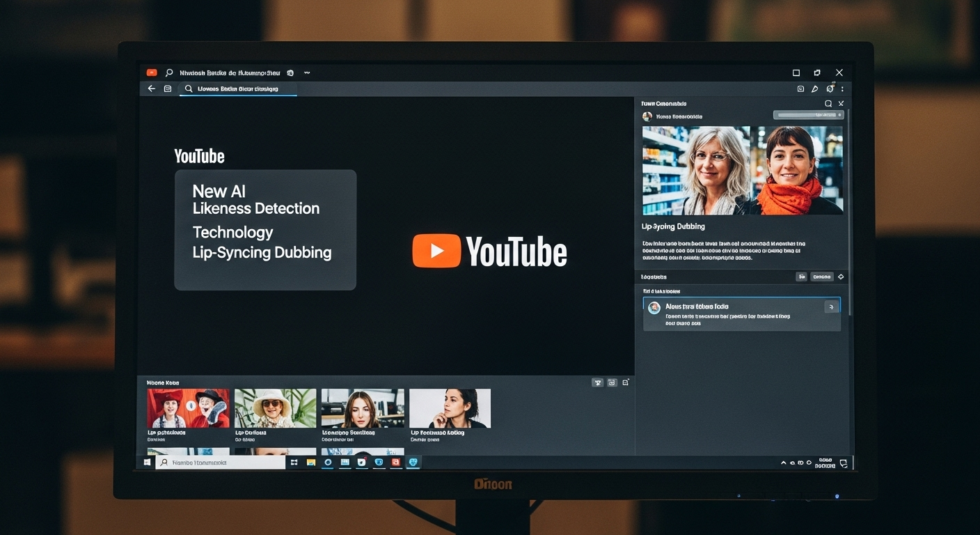Click the title under the profile-view woman thumbnail
The height and width of the screenshot is (535, 980).
pyautogui.click(x=438, y=433)
